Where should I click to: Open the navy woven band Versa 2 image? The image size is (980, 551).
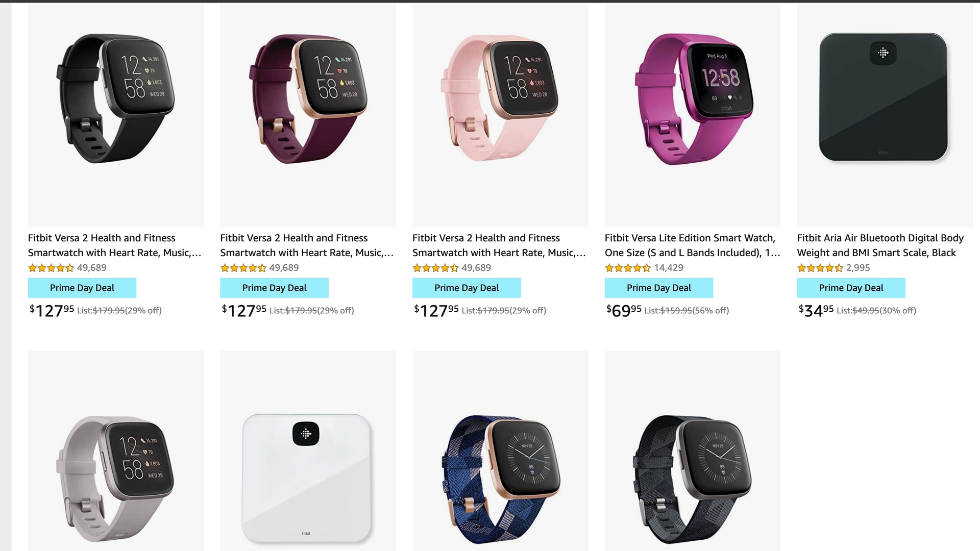click(x=500, y=450)
